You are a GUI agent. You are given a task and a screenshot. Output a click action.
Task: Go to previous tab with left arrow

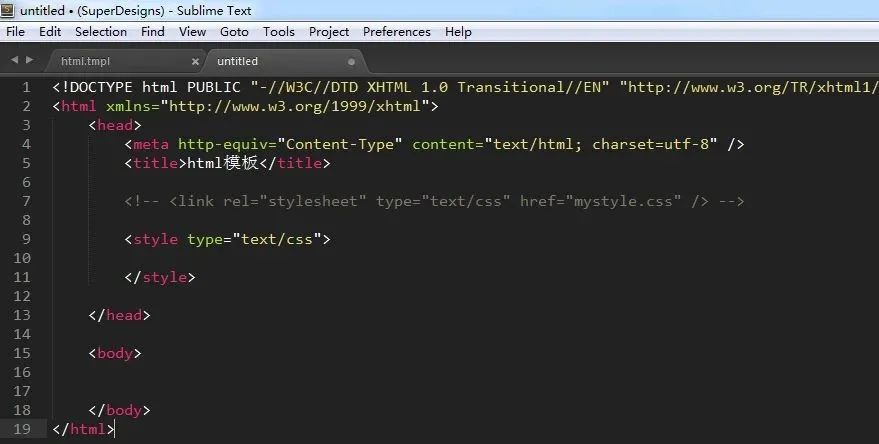pyautogui.click(x=14, y=59)
